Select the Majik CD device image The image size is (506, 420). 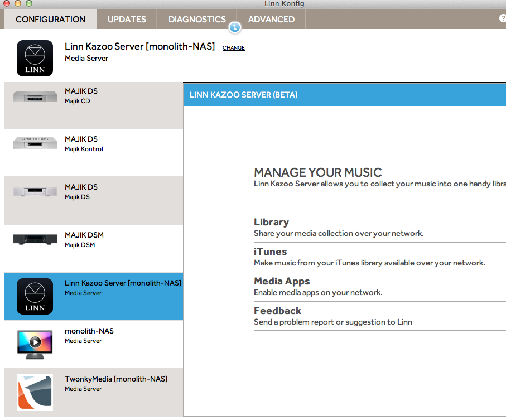[x=35, y=96]
